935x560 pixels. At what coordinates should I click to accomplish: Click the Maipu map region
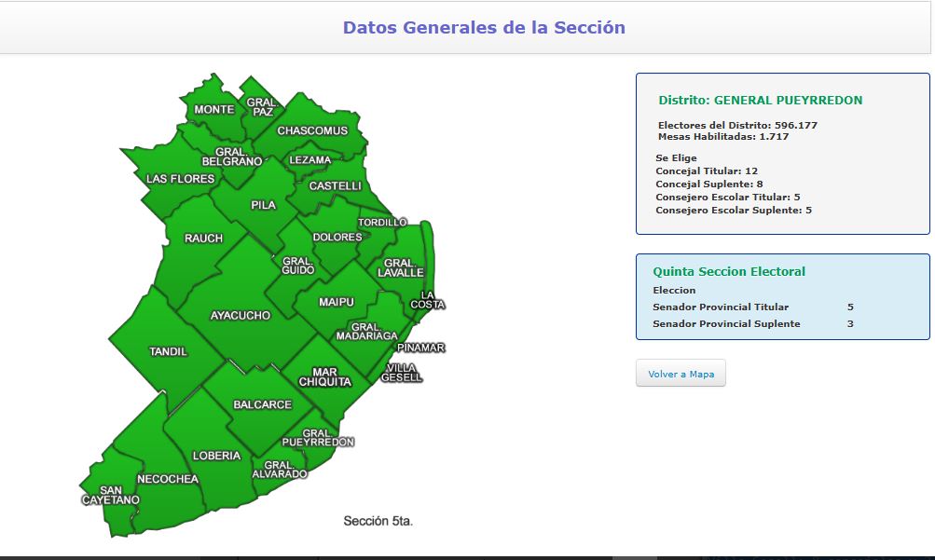click(336, 302)
